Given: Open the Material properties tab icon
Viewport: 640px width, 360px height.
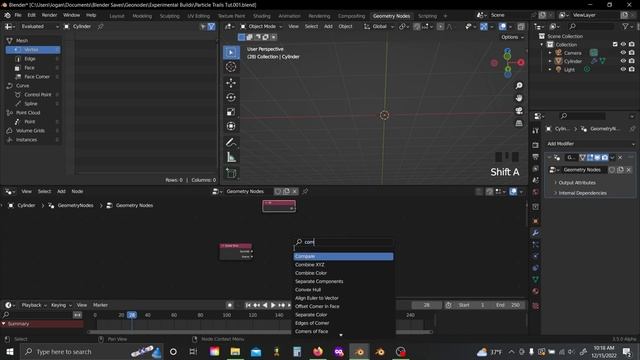Looking at the screenshot, I should point(536,291).
